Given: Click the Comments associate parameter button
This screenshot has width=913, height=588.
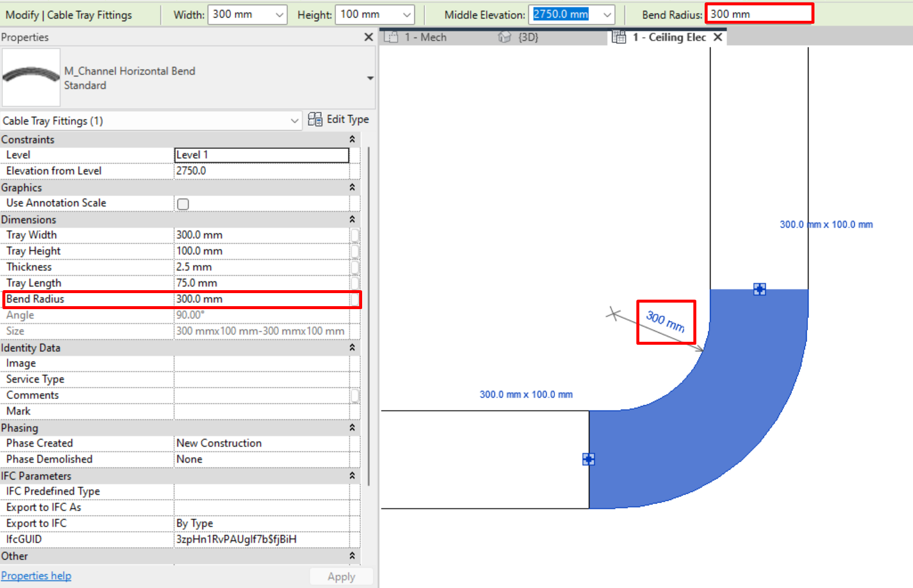Looking at the screenshot, I should pos(355,395).
